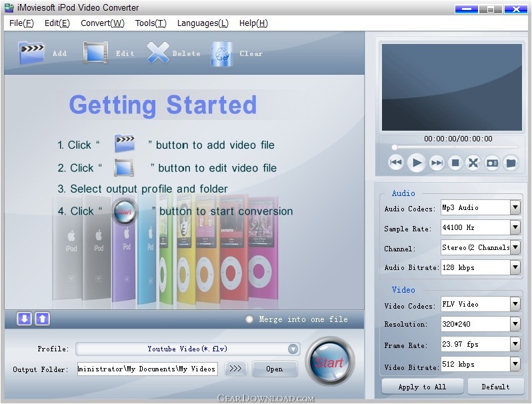Screen dimensions: 532x404
Task: Enable the Merge into one file option
Action: (x=249, y=319)
